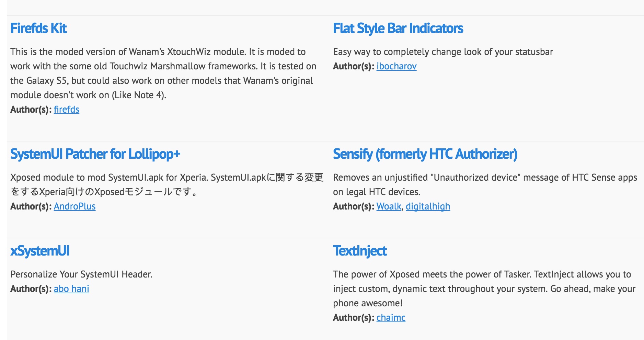Open the Woalk author link
This screenshot has width=644, height=340.
point(389,206)
